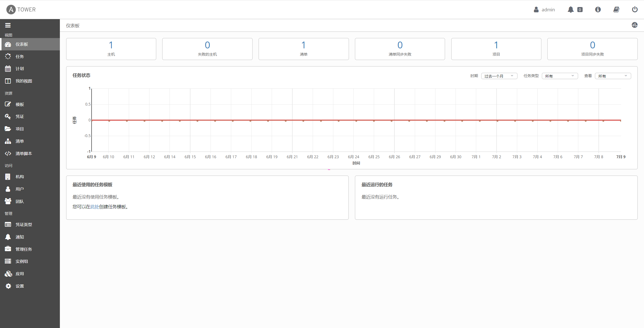644x328 pixels.
Task: Click the 凭证 key icon
Action: tap(8, 116)
